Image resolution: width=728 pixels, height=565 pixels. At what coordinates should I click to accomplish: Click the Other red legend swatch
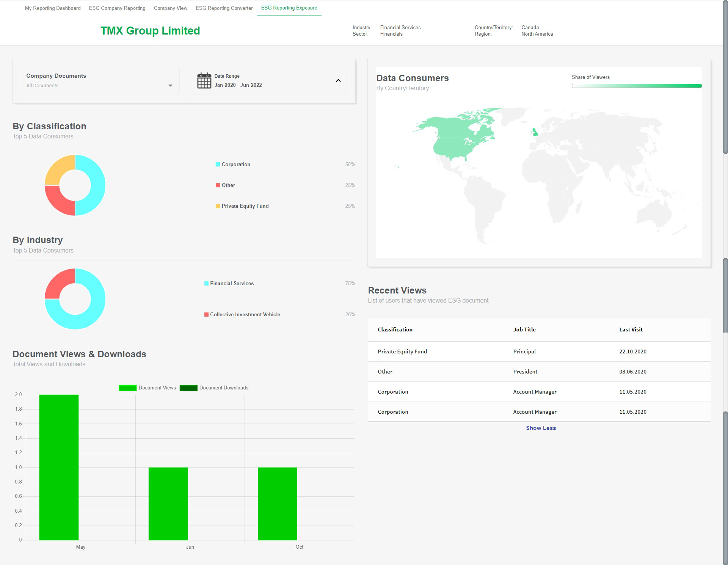pyautogui.click(x=218, y=185)
